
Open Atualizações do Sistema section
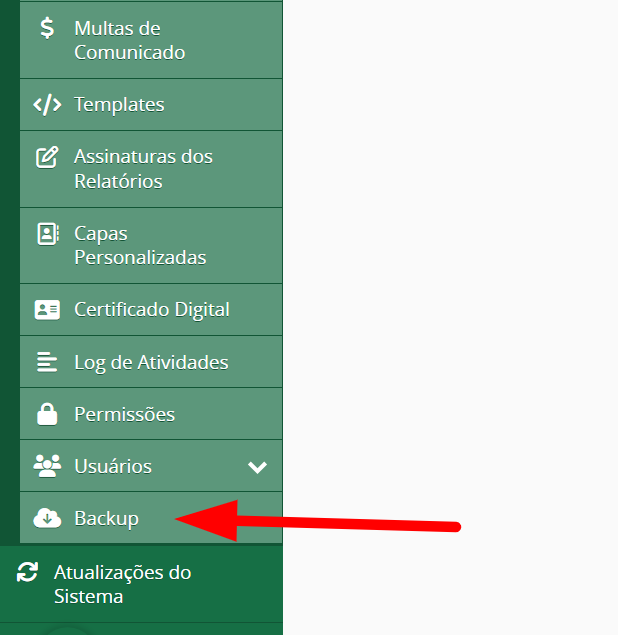tap(122, 585)
